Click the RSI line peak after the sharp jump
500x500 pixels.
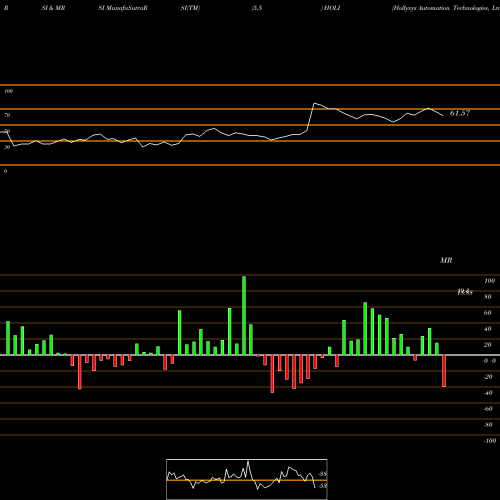tap(315, 103)
